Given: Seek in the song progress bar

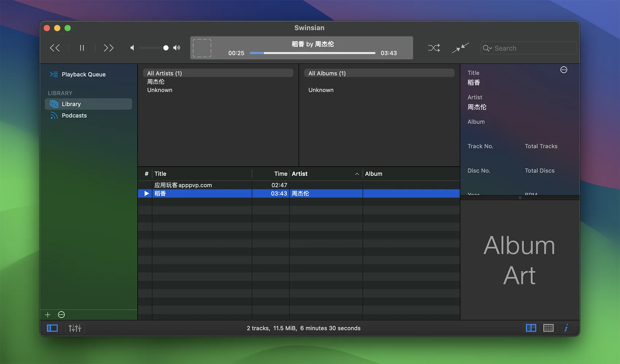Looking at the screenshot, I should pyautogui.click(x=312, y=53).
